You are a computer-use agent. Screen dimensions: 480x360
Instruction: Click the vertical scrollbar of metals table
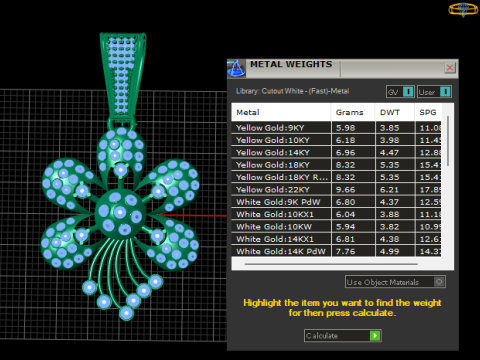[x=448, y=141]
